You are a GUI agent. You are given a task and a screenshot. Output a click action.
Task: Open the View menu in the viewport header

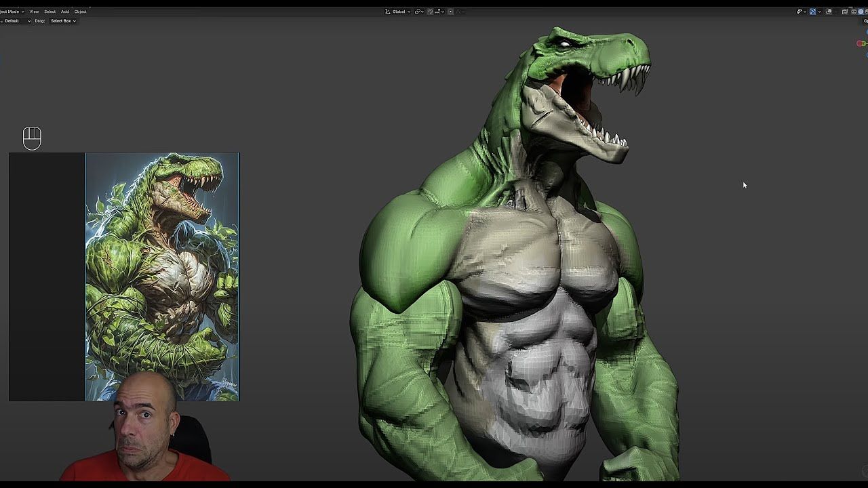click(x=34, y=12)
